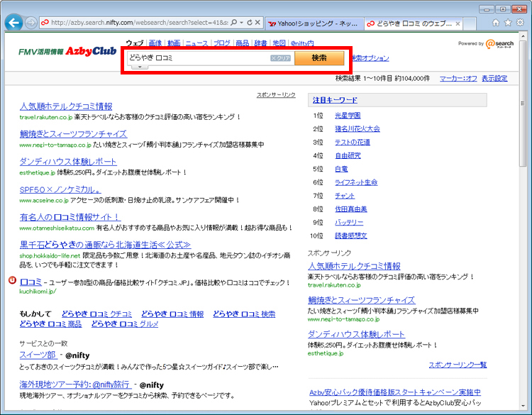This screenshot has width=532, height=415.
Task: Stop loading with the address bar X icon
Action: pyautogui.click(x=257, y=23)
